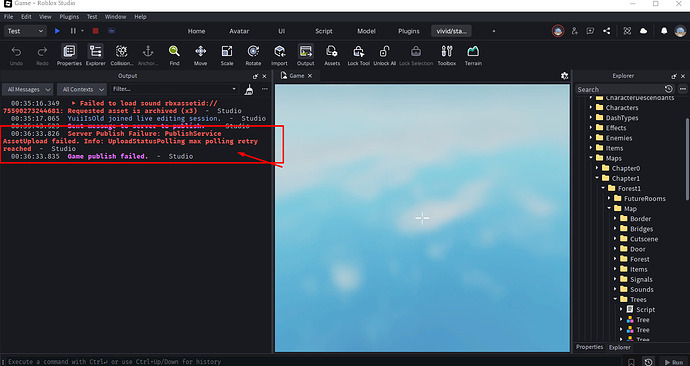The width and height of the screenshot is (690, 366).
Task: Toggle the Assets manager panel
Action: click(332, 55)
